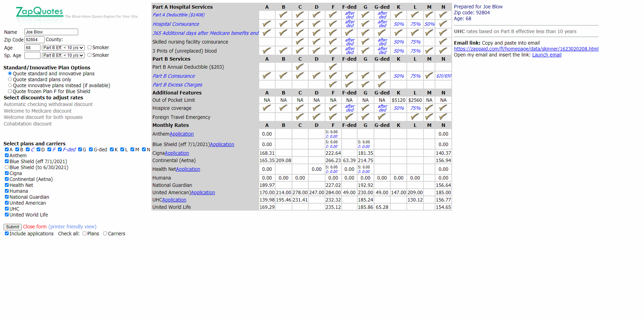Uncheck the Cigna carrier
The width and height of the screenshot is (644, 319).
[x=7, y=173]
